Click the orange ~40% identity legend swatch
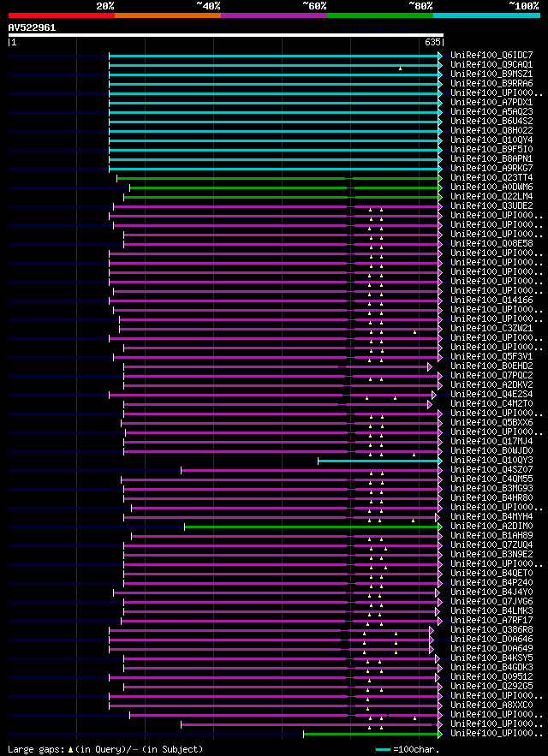 coord(168,15)
